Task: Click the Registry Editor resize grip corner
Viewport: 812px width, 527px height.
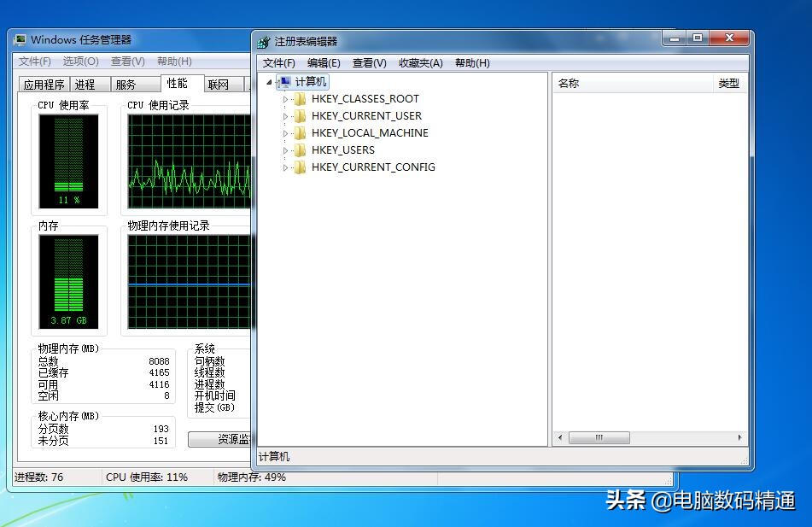Action: [745, 460]
